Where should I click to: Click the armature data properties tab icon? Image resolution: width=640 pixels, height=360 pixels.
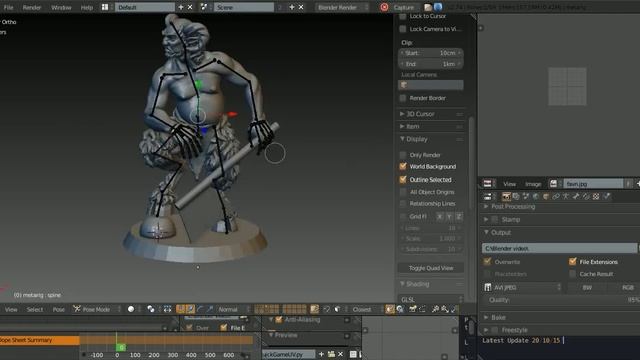[566, 197]
